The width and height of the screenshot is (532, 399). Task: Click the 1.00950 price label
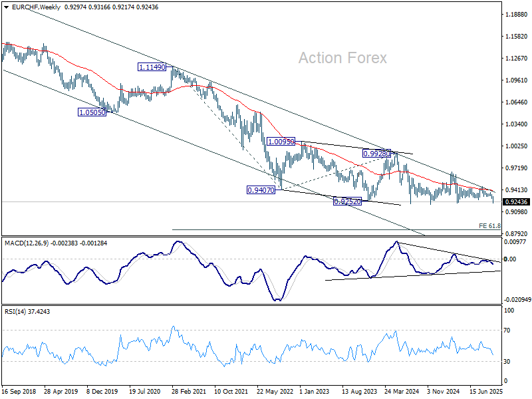[281, 142]
